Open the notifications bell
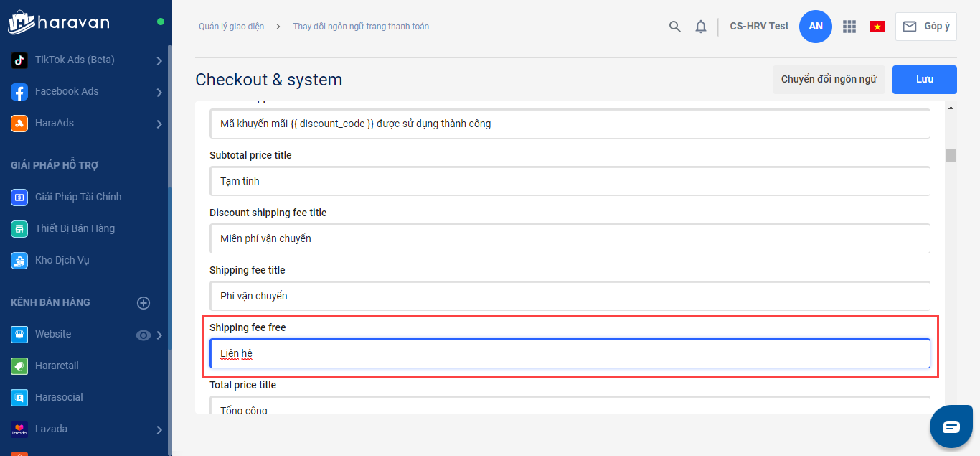Viewport: 980px width, 456px height. coord(701,27)
